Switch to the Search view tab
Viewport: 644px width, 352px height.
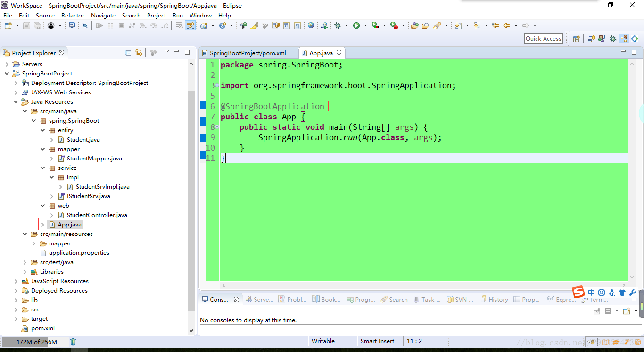pyautogui.click(x=394, y=299)
